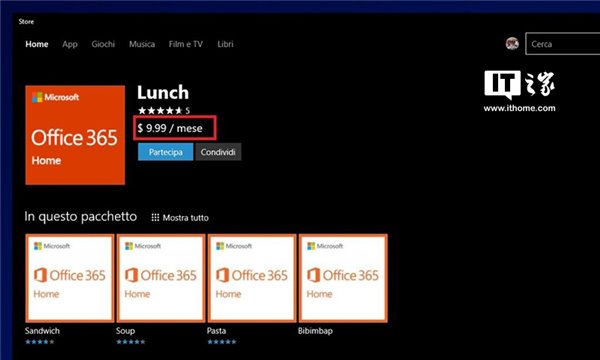The height and width of the screenshot is (360, 600).
Task: Switch to the Musica tab
Action: (142, 44)
